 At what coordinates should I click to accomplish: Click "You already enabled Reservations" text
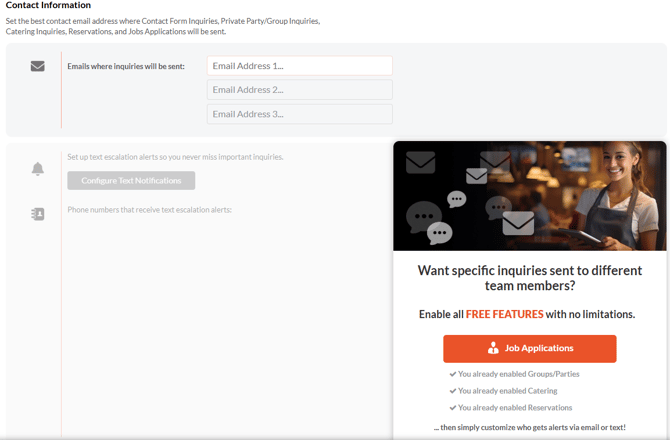click(x=514, y=407)
